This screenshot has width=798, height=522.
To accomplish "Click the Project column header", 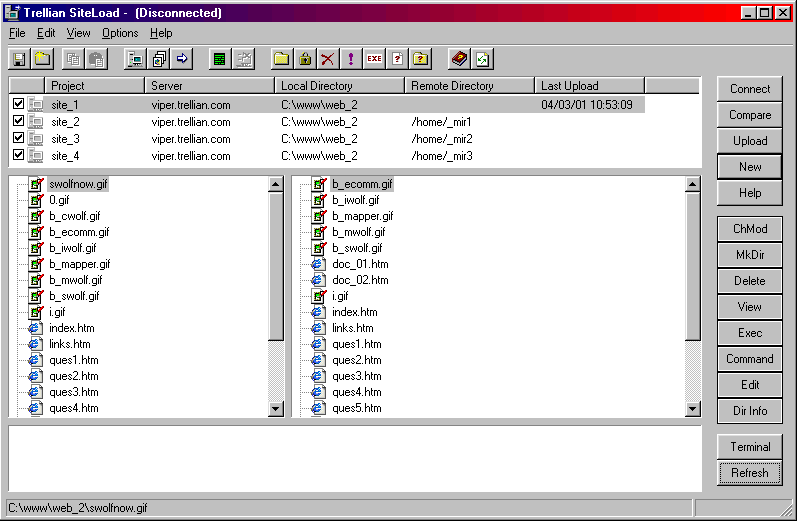I will pos(95,85).
